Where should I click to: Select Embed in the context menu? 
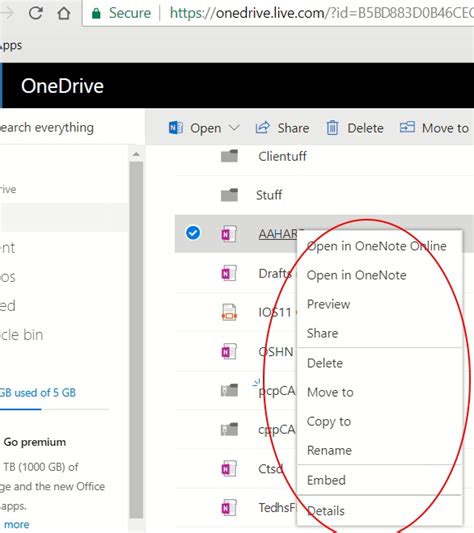tap(379, 480)
